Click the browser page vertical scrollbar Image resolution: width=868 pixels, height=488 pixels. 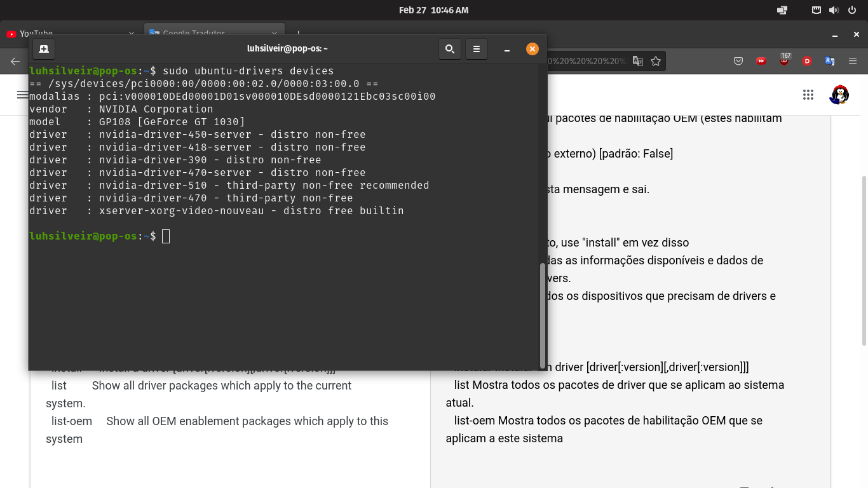click(864, 261)
